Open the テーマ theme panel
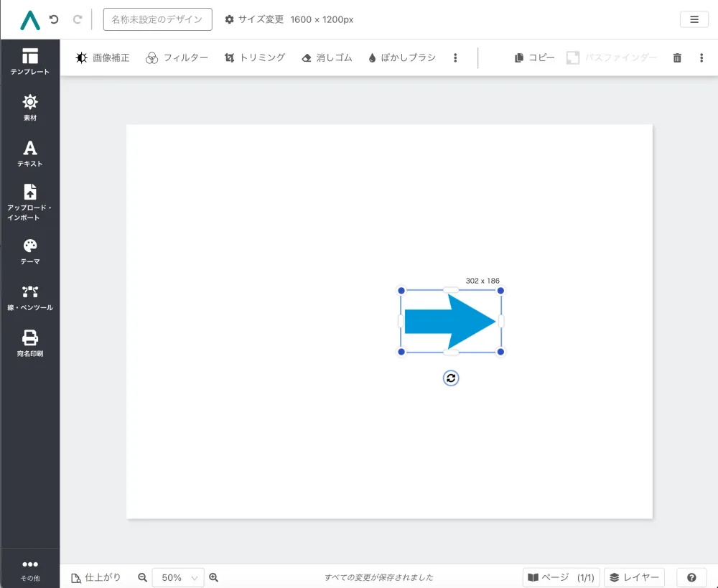The width and height of the screenshot is (718, 588). (x=29, y=251)
